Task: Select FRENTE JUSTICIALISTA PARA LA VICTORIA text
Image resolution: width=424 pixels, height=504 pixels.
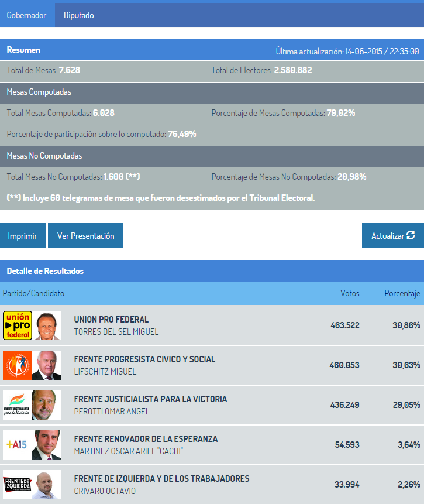Action: pyautogui.click(x=150, y=399)
